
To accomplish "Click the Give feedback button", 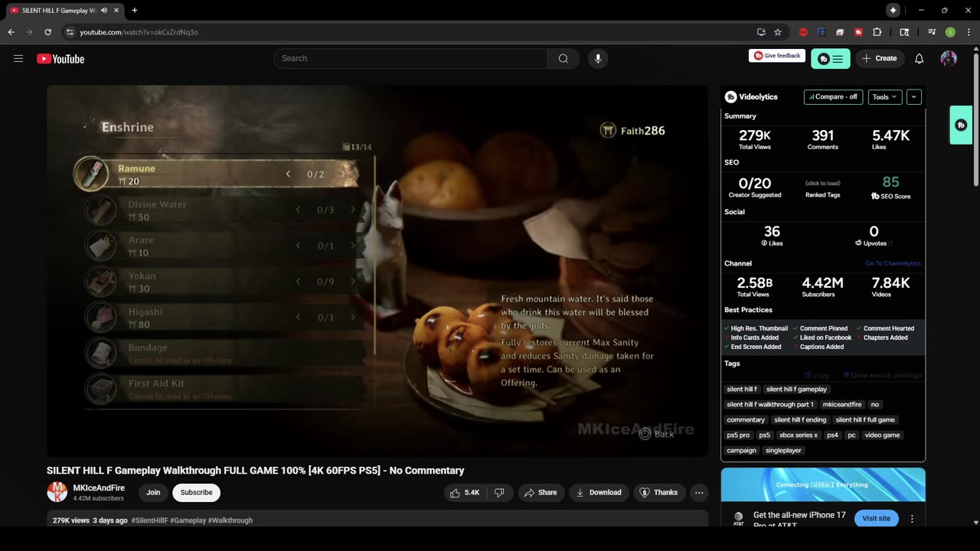I will pos(777,56).
